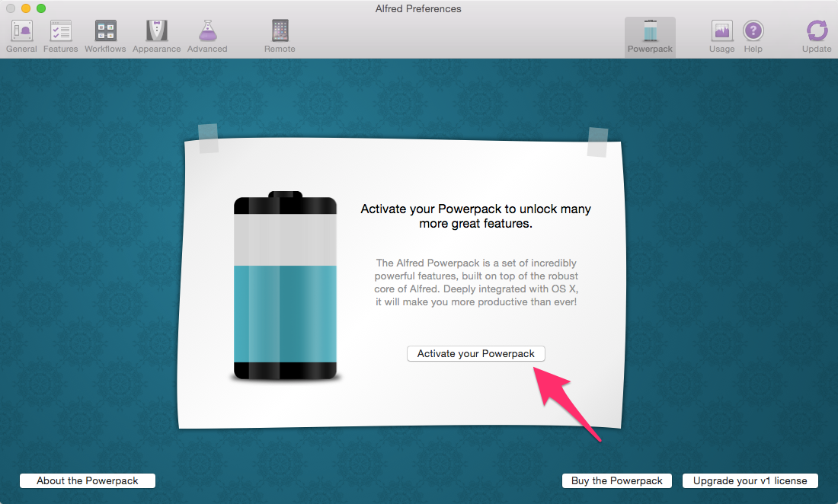The width and height of the screenshot is (838, 504).
Task: Zoom the window using the green button
Action: coord(41,8)
